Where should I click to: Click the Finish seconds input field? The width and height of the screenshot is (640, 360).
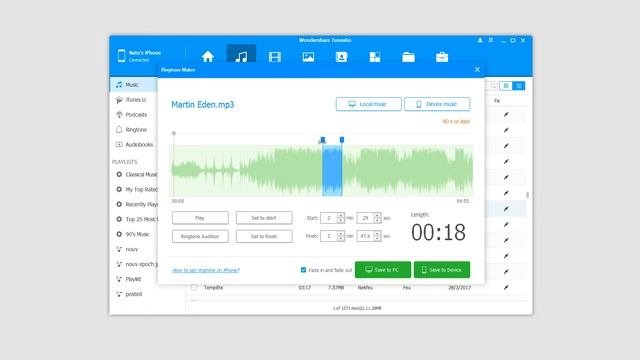pos(365,236)
